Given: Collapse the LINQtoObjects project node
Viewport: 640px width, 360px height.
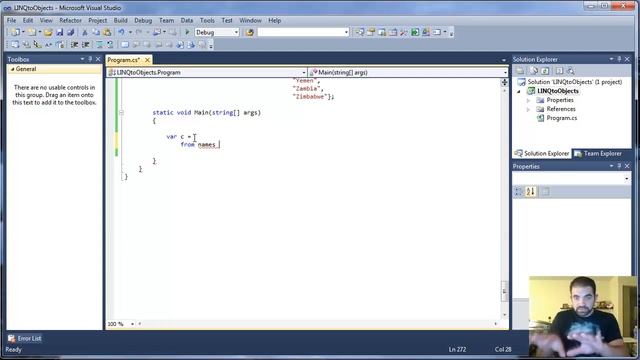Looking at the screenshot, I should point(519,91).
